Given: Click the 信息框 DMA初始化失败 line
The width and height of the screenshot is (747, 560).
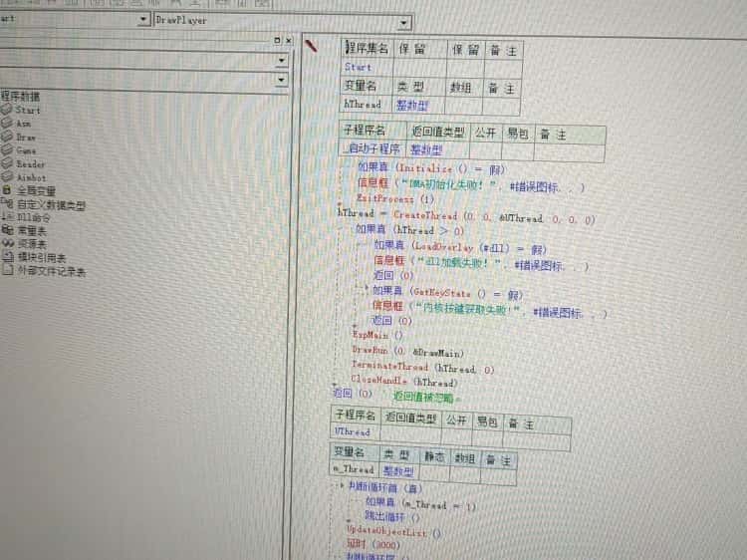Looking at the screenshot, I should (471, 185).
